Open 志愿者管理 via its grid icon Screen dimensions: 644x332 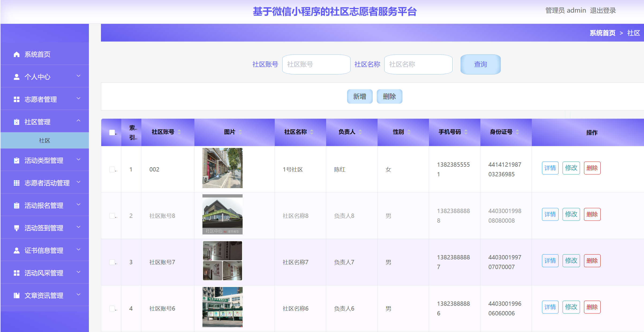16,99
